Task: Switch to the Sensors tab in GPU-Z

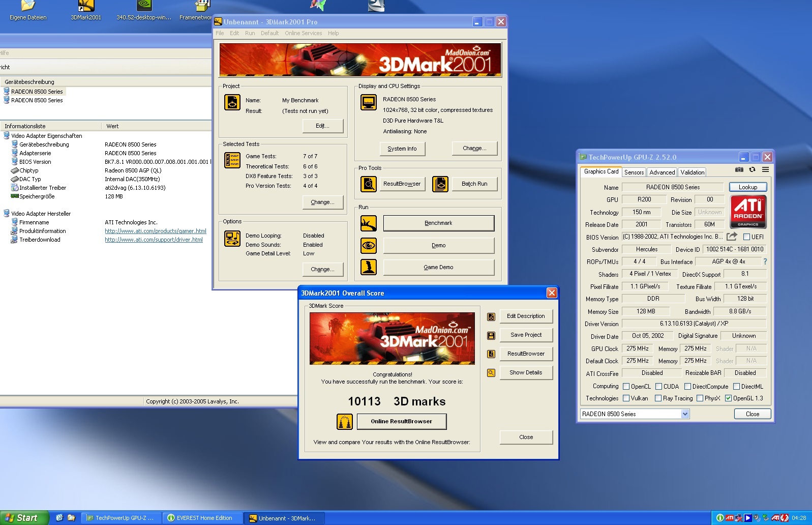Action: pos(634,172)
